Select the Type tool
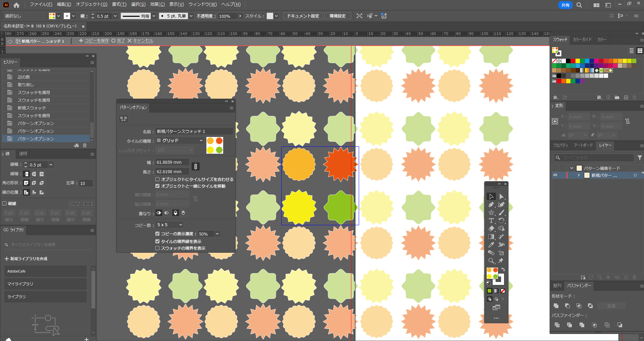 coord(491,221)
